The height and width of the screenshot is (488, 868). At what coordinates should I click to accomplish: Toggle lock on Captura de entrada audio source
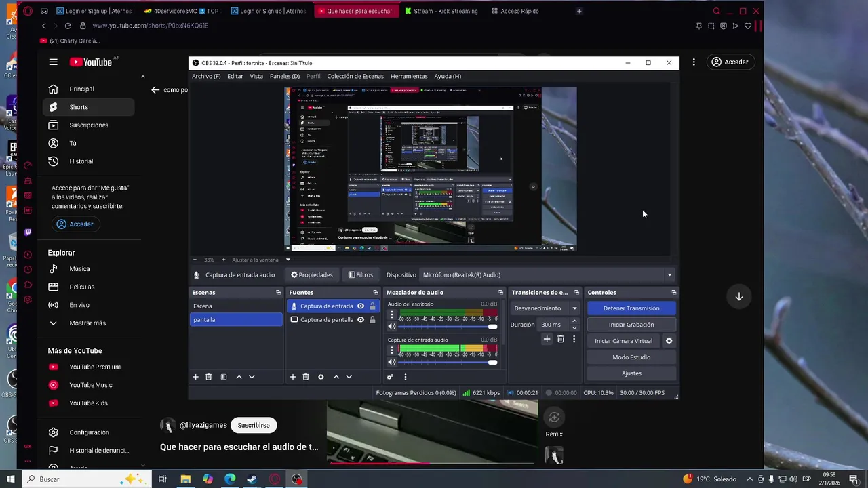(372, 306)
